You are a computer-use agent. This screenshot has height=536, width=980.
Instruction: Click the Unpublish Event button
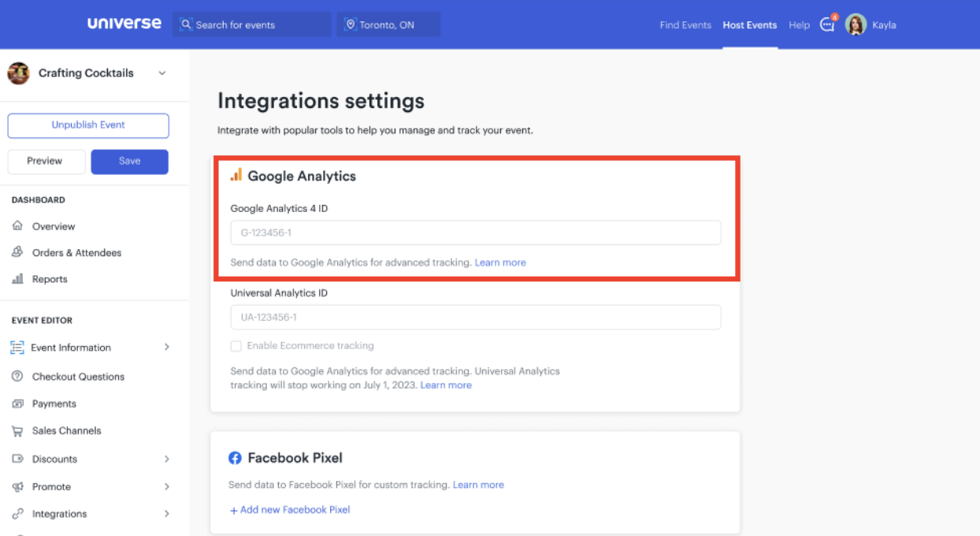click(88, 125)
